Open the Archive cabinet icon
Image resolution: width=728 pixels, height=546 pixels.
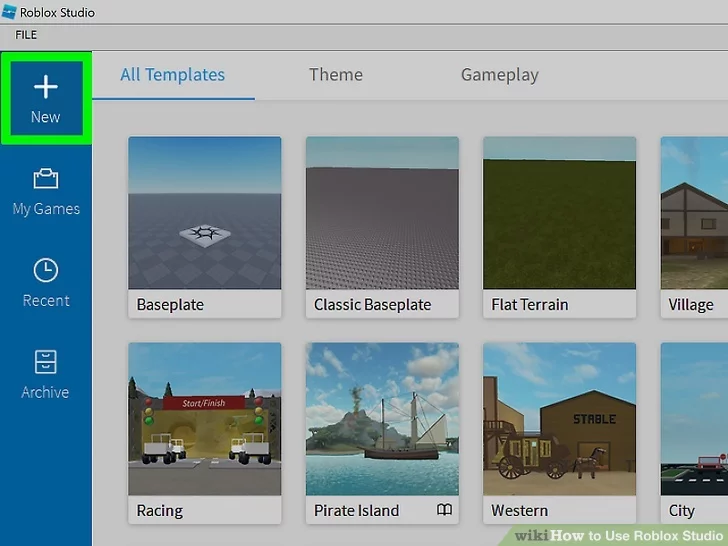(x=46, y=362)
